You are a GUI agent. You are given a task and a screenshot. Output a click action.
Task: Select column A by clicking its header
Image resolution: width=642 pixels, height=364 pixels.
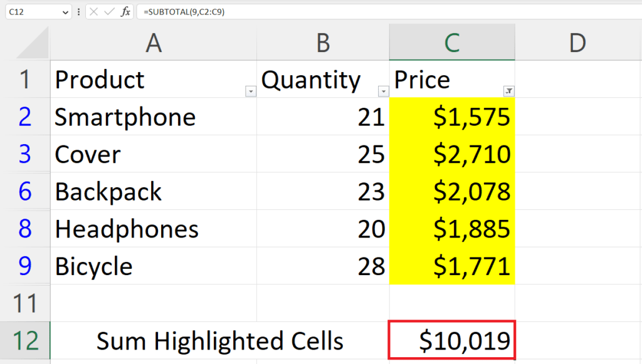[154, 43]
